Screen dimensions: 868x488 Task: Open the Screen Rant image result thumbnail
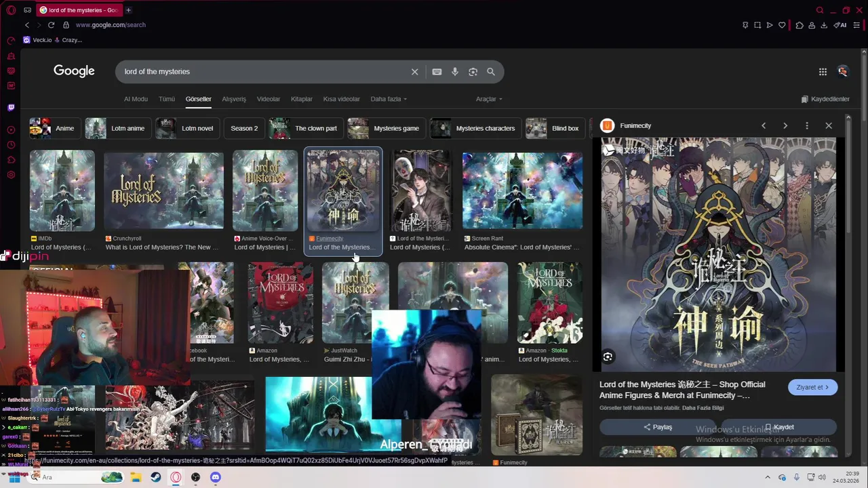coord(522,191)
